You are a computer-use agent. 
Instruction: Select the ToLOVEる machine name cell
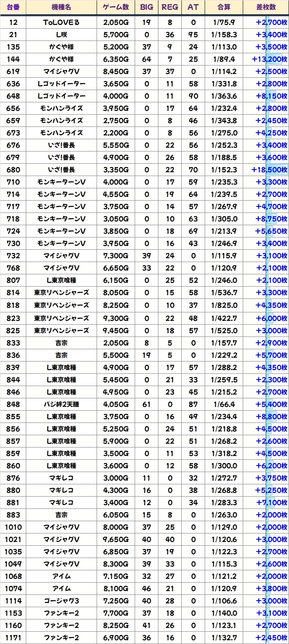tap(61, 23)
